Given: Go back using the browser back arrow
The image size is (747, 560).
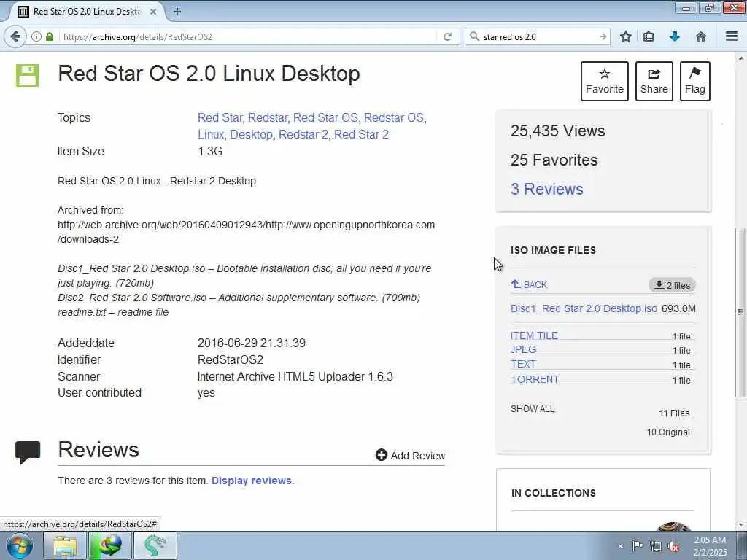Looking at the screenshot, I should click(x=15, y=36).
